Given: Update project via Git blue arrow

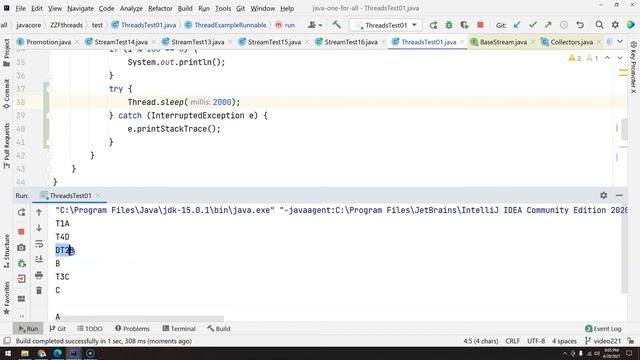Looking at the screenshot, I should pos(517,25).
